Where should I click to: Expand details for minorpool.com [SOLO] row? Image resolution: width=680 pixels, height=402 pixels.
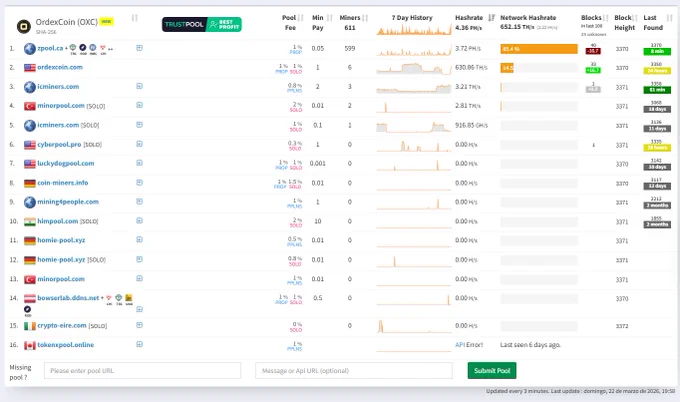pyautogui.click(x=139, y=105)
